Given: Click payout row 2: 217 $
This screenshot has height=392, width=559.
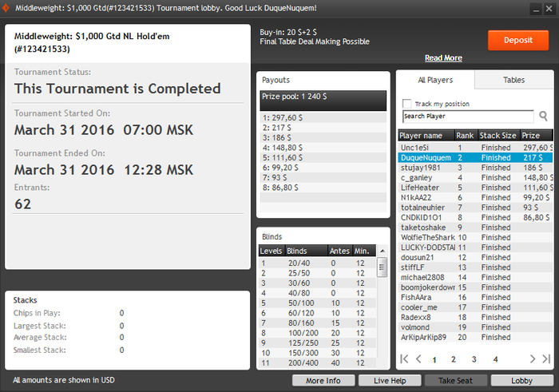Looking at the screenshot, I should tap(323, 128).
